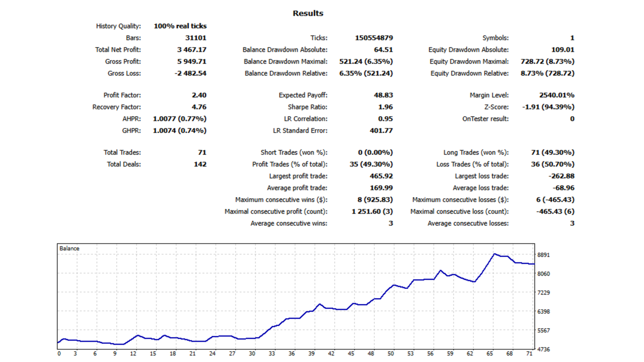Viewport: 644px width, 362px height.
Task: Click the Recovery Factor label
Action: point(116,107)
